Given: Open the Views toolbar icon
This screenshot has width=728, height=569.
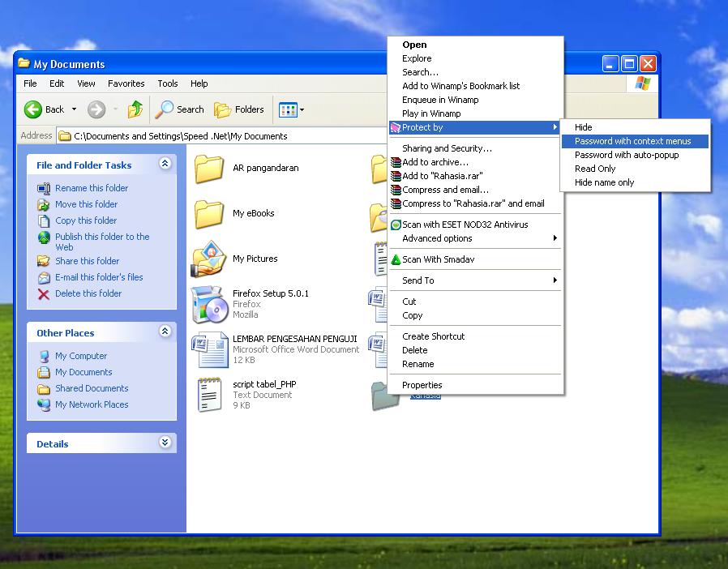Looking at the screenshot, I should tap(288, 110).
